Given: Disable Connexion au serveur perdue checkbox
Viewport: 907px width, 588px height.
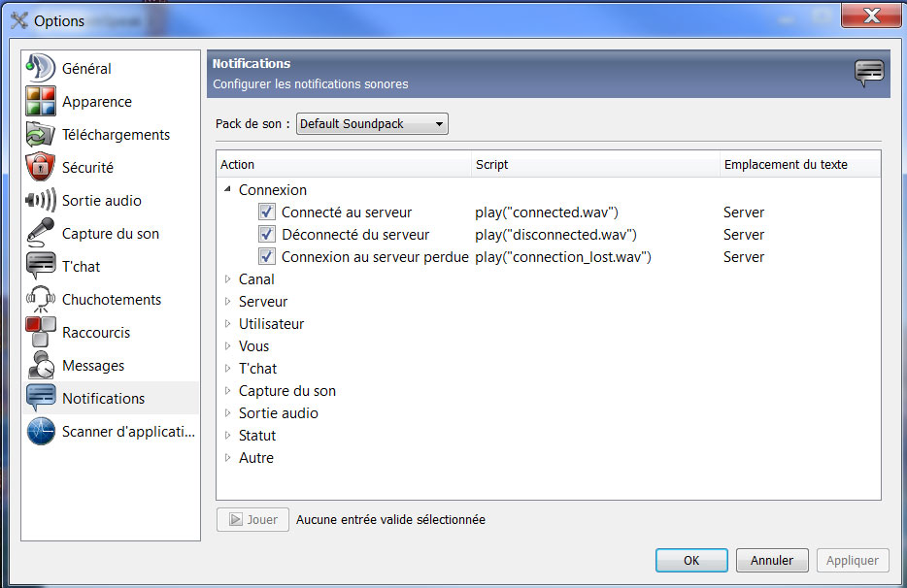Looking at the screenshot, I should (267, 256).
